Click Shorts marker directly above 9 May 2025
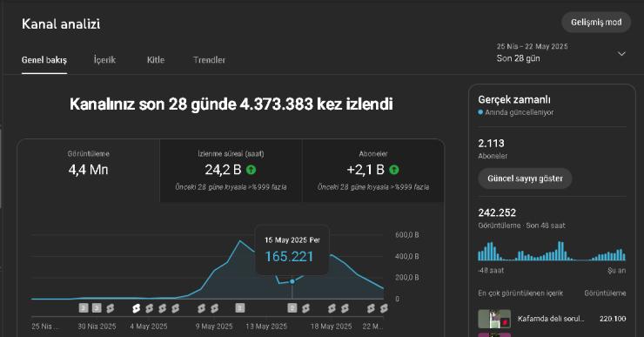 point(214,308)
